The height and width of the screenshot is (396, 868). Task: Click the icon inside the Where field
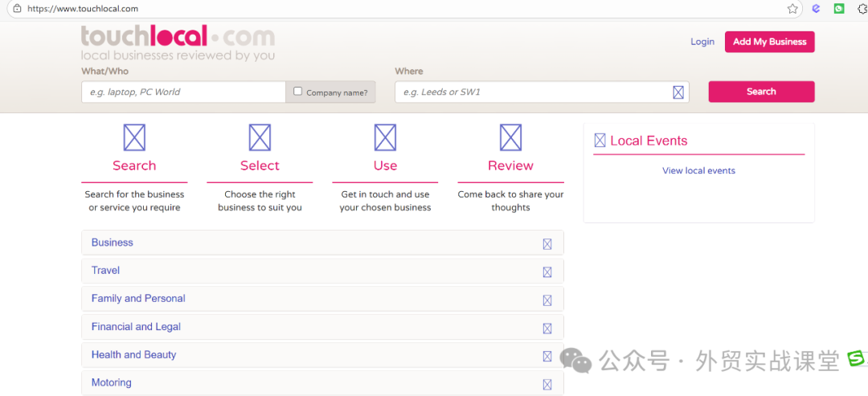coord(678,92)
